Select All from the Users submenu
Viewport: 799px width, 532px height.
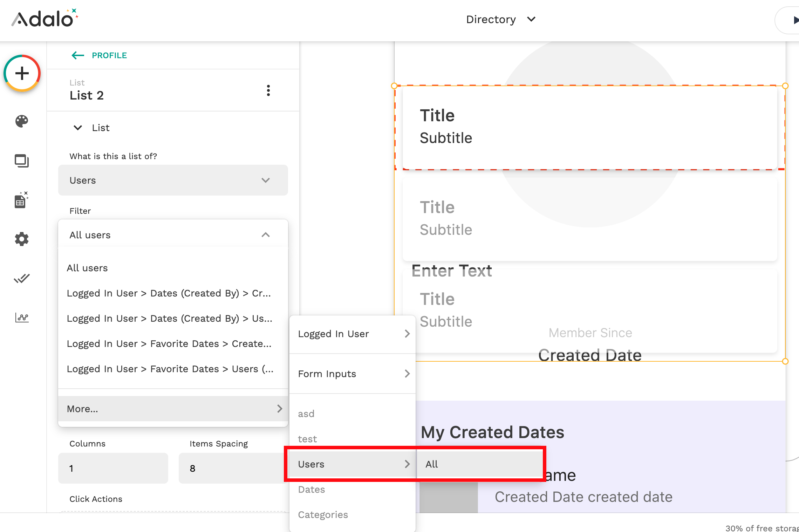[479, 464]
